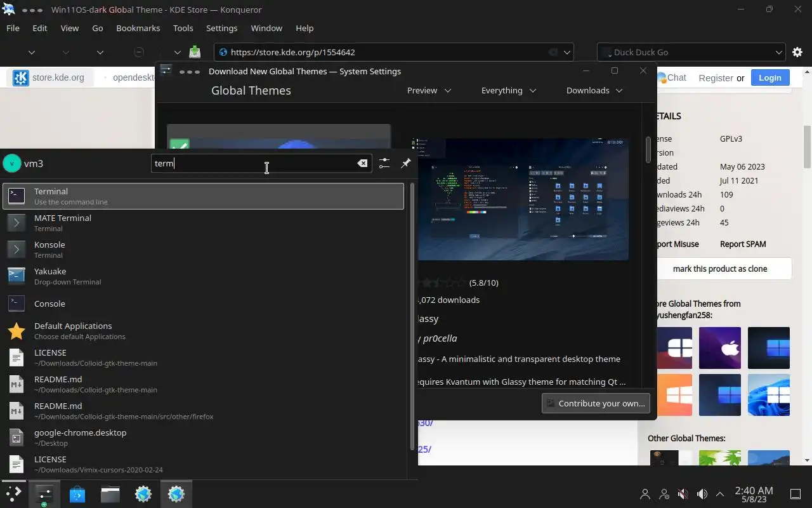Open the Bookmarks menu in Konqueror
The image size is (812, 508).
pos(138,28)
